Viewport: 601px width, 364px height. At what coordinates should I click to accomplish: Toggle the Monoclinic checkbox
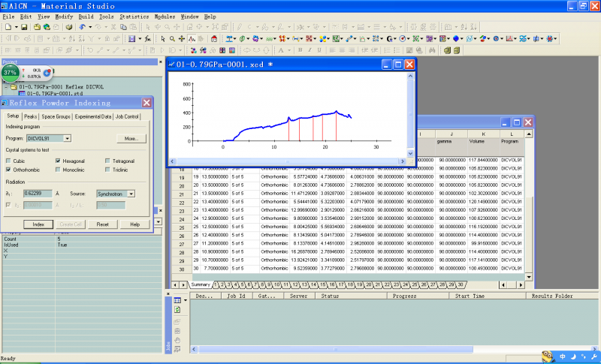click(x=58, y=170)
